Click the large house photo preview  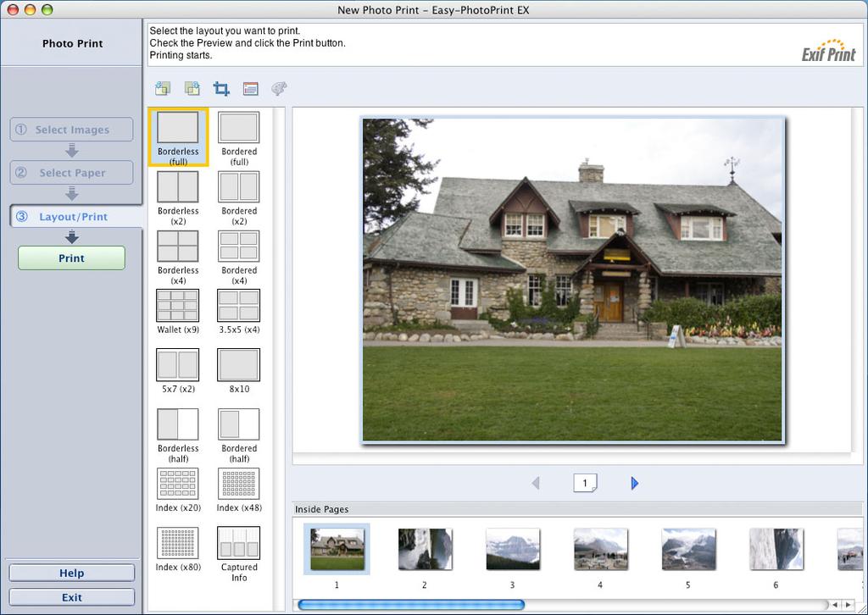point(572,280)
